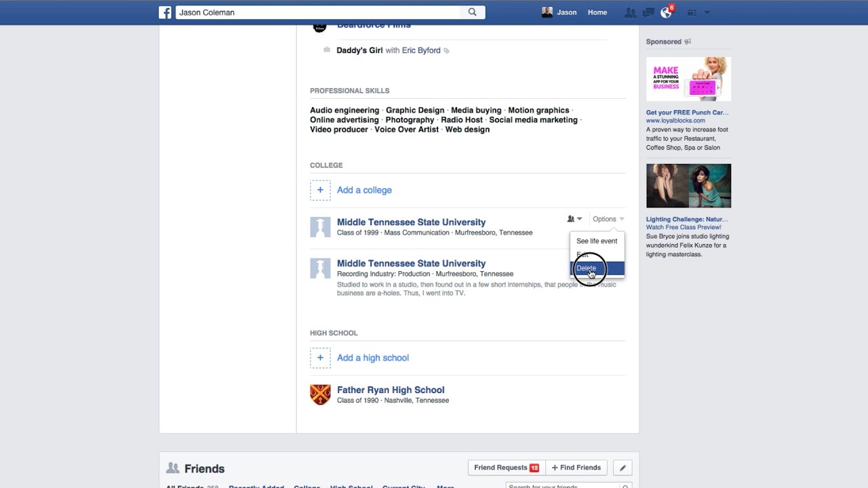
Task: Click the Motion graphics skill
Action: 538,110
